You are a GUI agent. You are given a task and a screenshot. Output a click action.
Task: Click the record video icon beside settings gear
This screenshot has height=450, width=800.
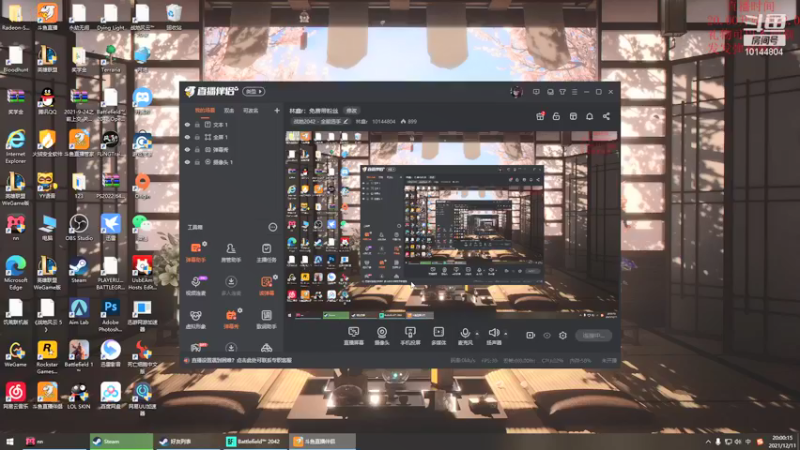(x=530, y=335)
